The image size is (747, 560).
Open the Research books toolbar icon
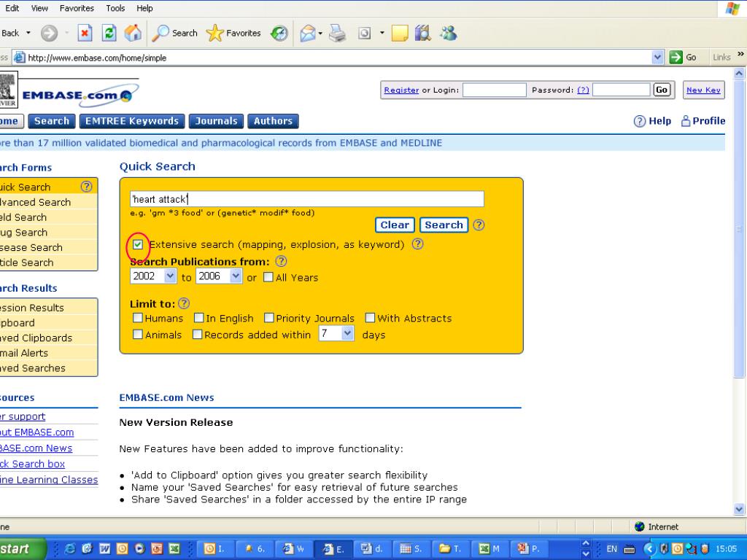(x=423, y=33)
